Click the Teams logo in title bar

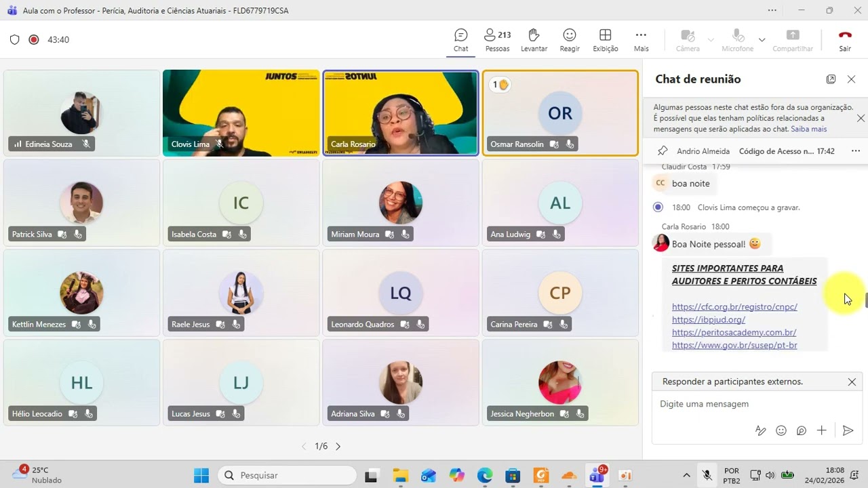[x=12, y=11]
